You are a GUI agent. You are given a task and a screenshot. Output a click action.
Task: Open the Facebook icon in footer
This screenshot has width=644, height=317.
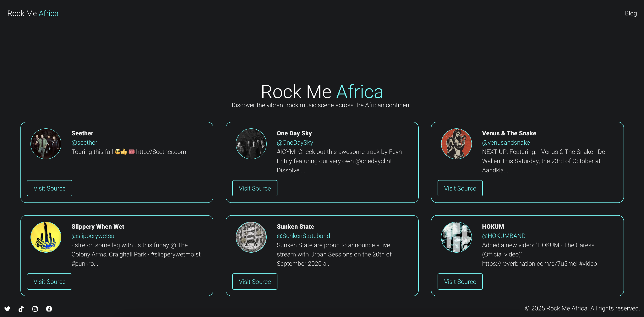click(x=49, y=309)
